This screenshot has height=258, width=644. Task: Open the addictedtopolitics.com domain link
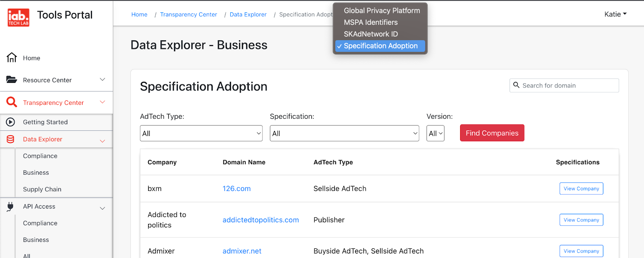(x=260, y=220)
